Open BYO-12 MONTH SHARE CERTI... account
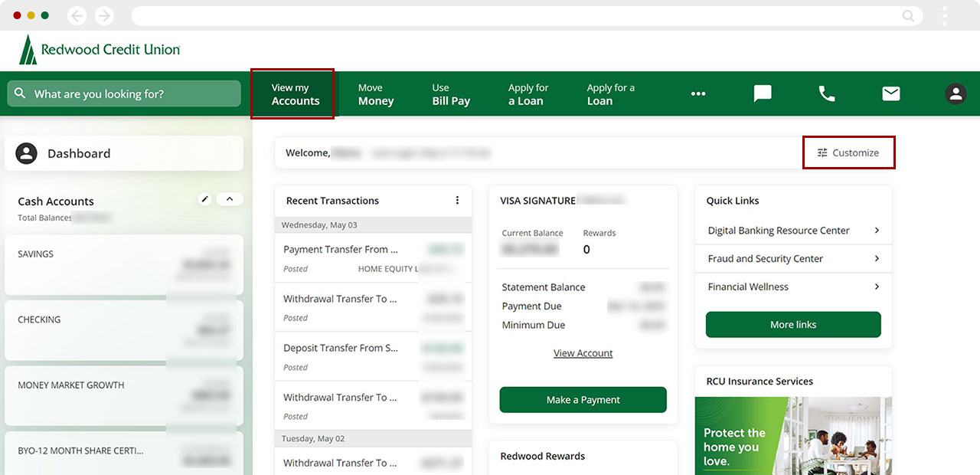The width and height of the screenshot is (980, 475). coord(124,454)
